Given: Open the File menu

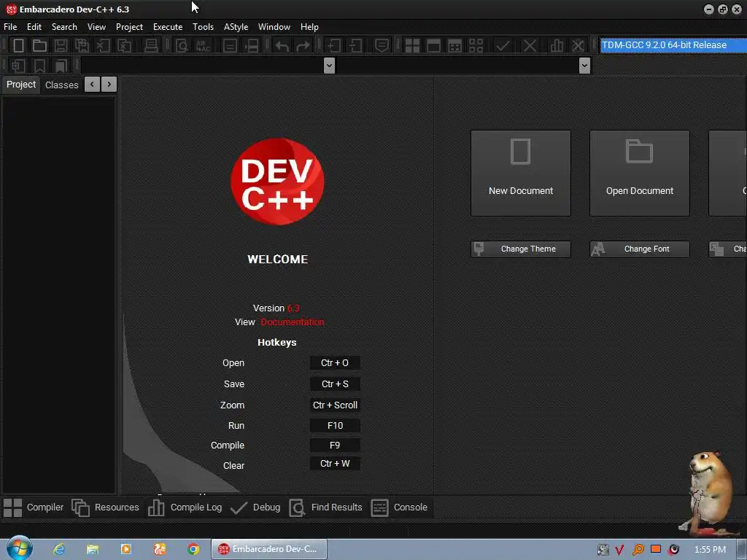Looking at the screenshot, I should 10,27.
